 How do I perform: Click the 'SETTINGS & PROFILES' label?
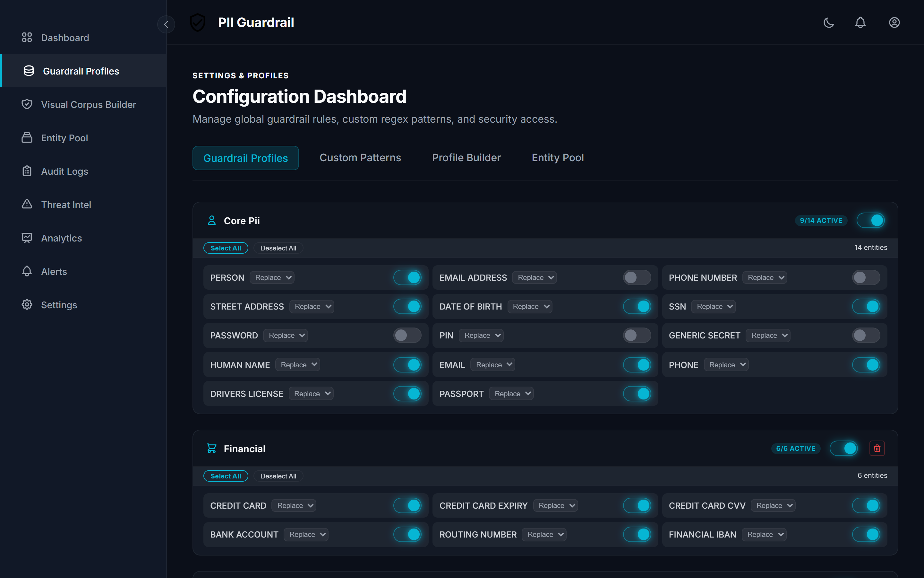pyautogui.click(x=241, y=76)
